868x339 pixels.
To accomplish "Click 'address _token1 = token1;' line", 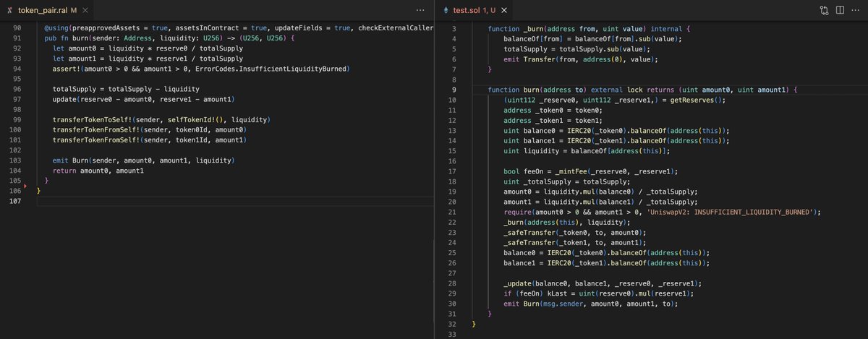I will coord(555,119).
